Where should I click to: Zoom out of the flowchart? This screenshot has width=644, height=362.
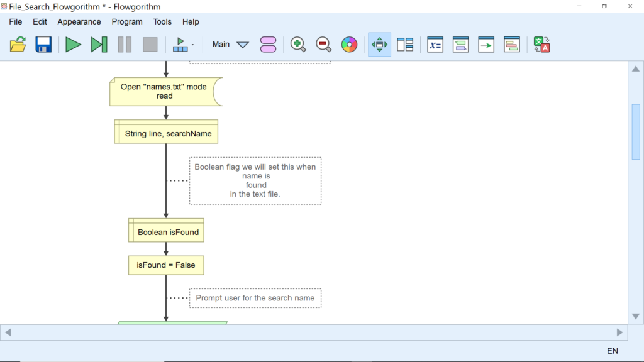tap(323, 44)
